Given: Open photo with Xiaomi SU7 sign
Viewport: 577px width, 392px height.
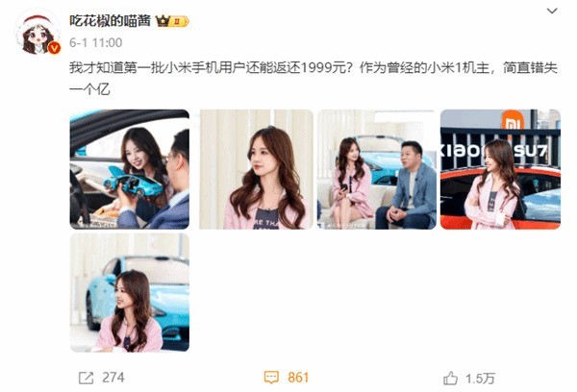Looking at the screenshot, I should point(500,169).
